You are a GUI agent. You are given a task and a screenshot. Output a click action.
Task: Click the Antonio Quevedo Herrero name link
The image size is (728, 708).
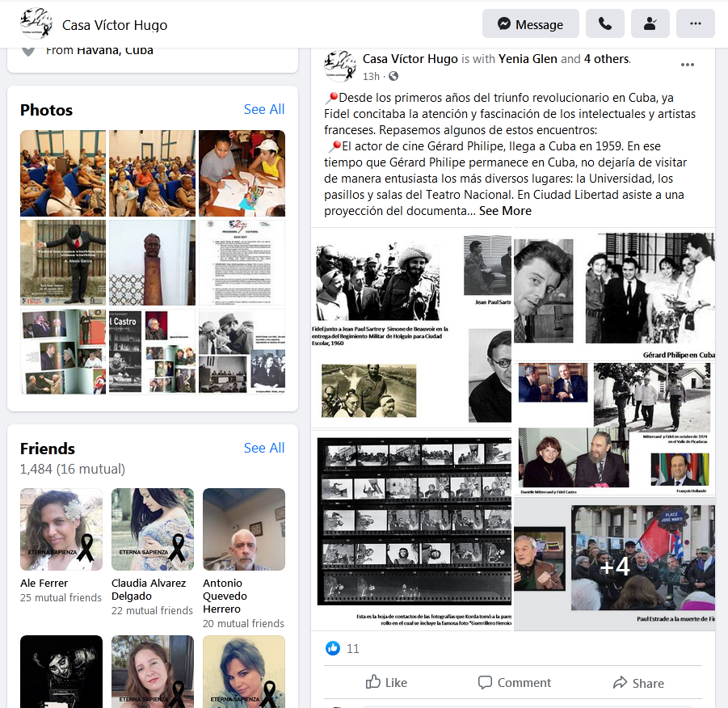tap(225, 596)
